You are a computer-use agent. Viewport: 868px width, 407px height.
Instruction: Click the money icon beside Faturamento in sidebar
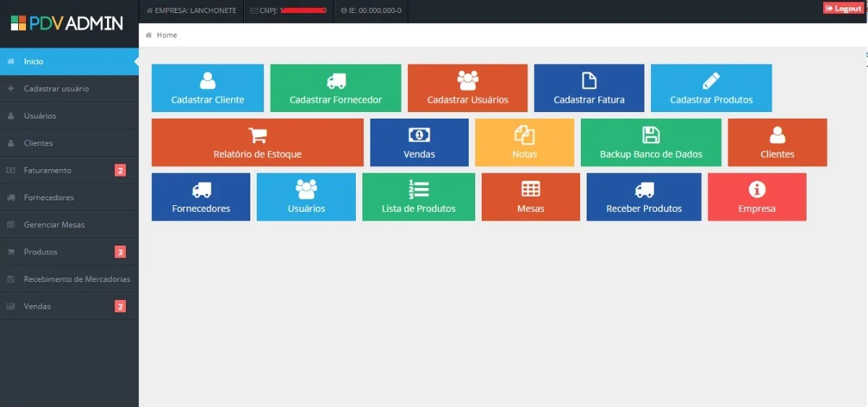pyautogui.click(x=11, y=171)
